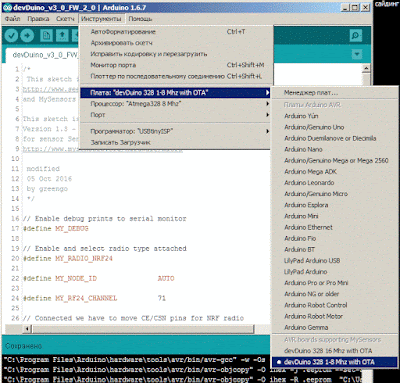400x383 pixels.
Task: Click line 20 #define MY_RADIO_NRF24
Action: [x=68, y=258]
